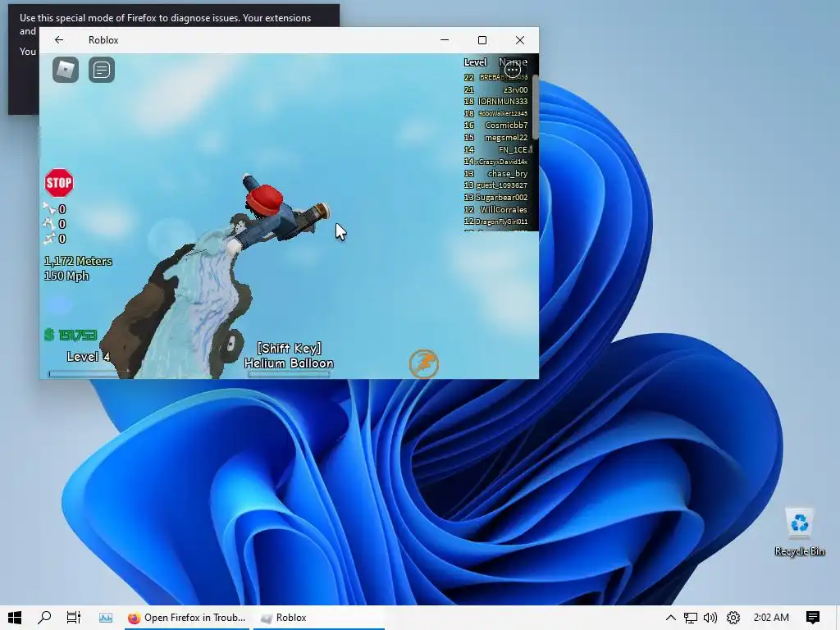Show hidden system tray icons
Viewport: 840px width, 630px height.
point(670,618)
